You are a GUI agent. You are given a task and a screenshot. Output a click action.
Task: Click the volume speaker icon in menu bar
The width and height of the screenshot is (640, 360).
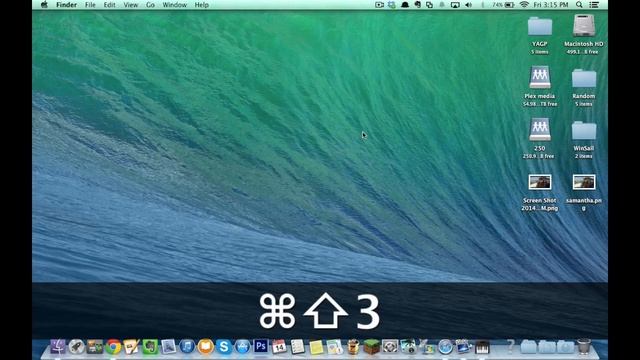click(x=469, y=5)
